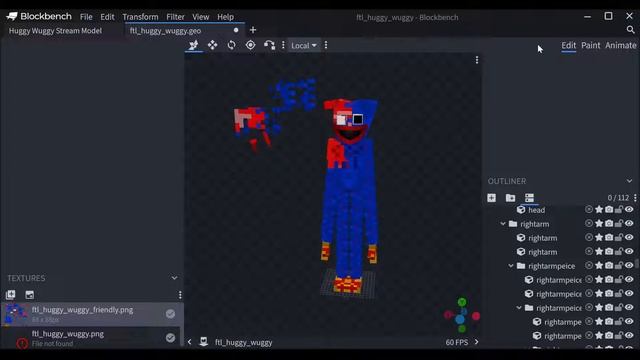Click the 0 / 112 selection counter

pos(618,198)
